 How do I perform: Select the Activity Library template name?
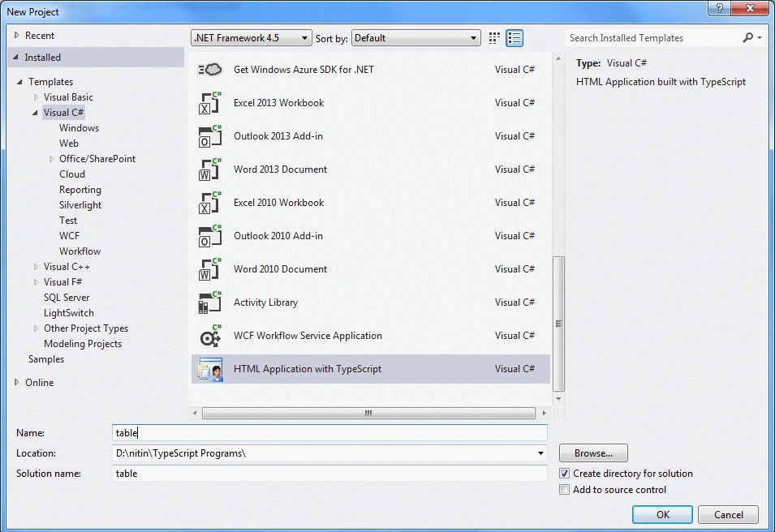coord(265,302)
